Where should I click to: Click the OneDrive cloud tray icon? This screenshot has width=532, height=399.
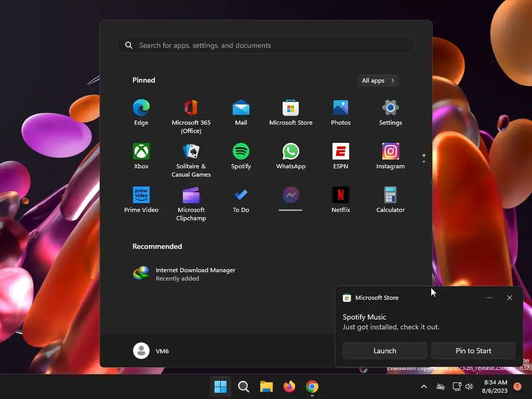tap(441, 387)
